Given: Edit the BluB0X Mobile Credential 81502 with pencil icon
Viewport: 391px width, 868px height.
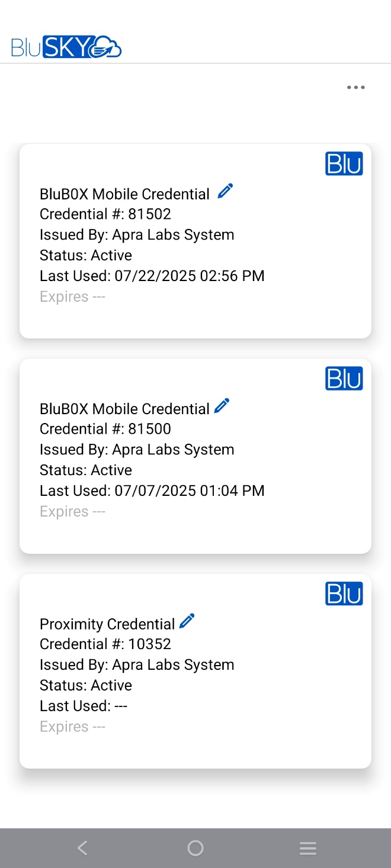Looking at the screenshot, I should coord(225,190).
